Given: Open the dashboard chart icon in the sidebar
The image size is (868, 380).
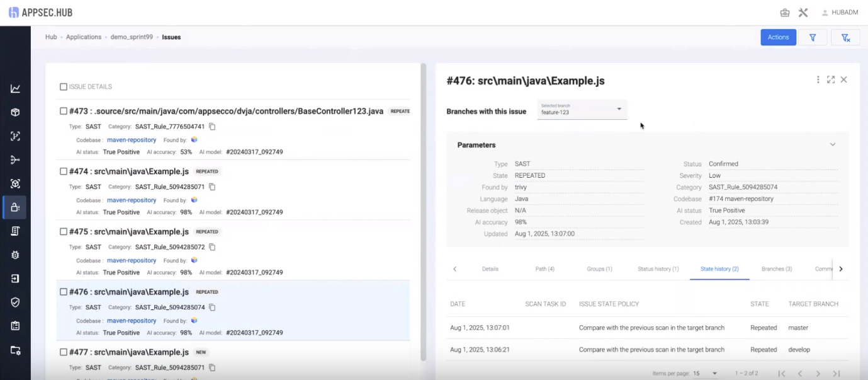Looking at the screenshot, I should [x=15, y=89].
